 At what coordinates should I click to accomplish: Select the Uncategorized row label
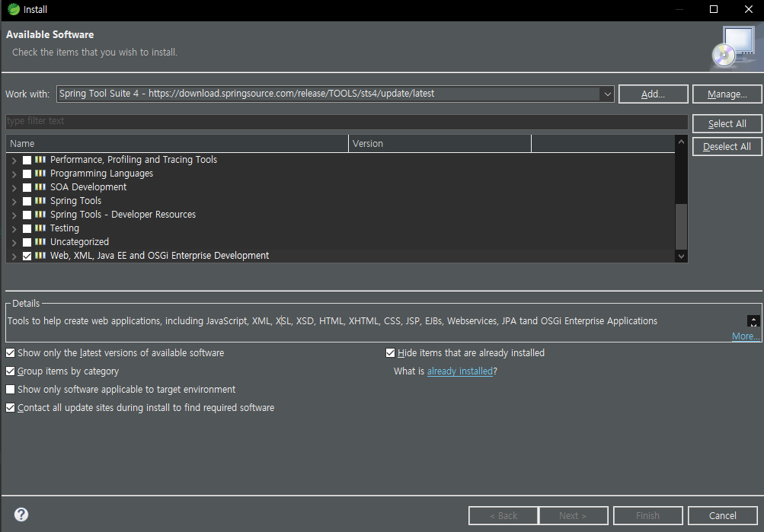click(79, 241)
